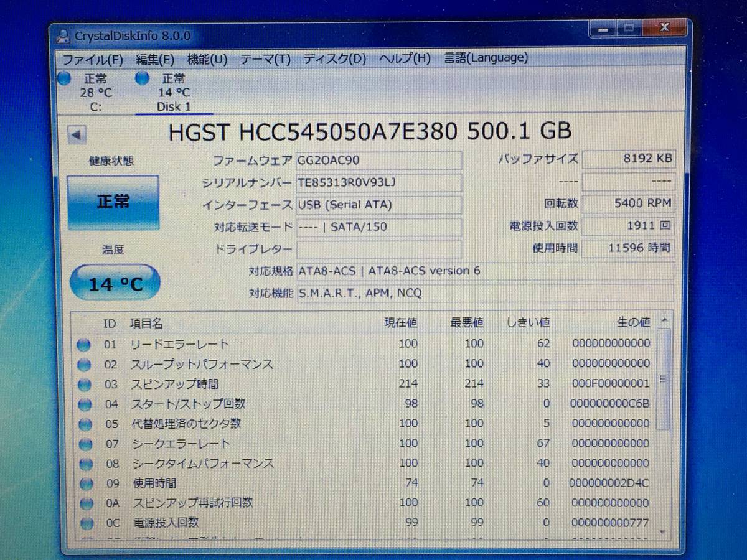Click the Disk 1 blue status icon
Screen dimensions: 747x560
click(x=143, y=78)
